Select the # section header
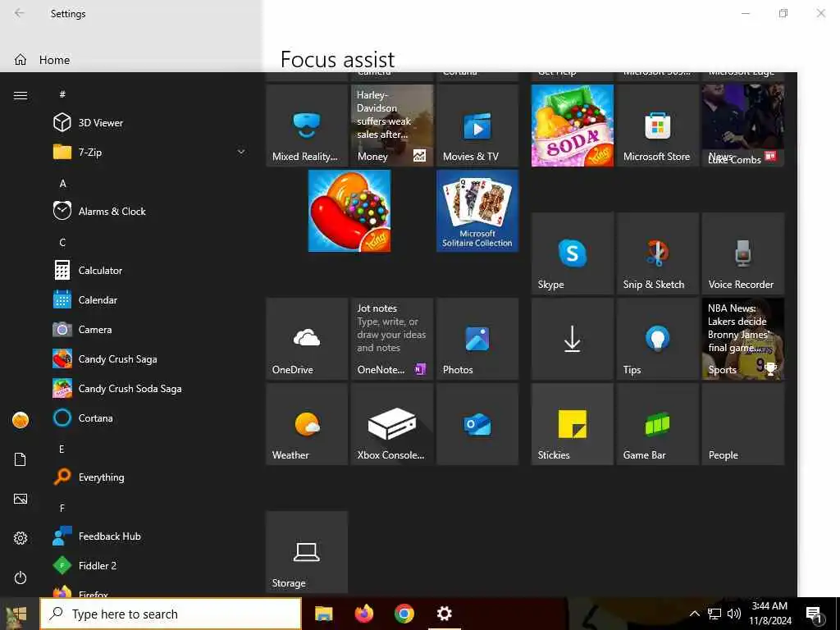Screen dimensions: 840x630 (62, 94)
